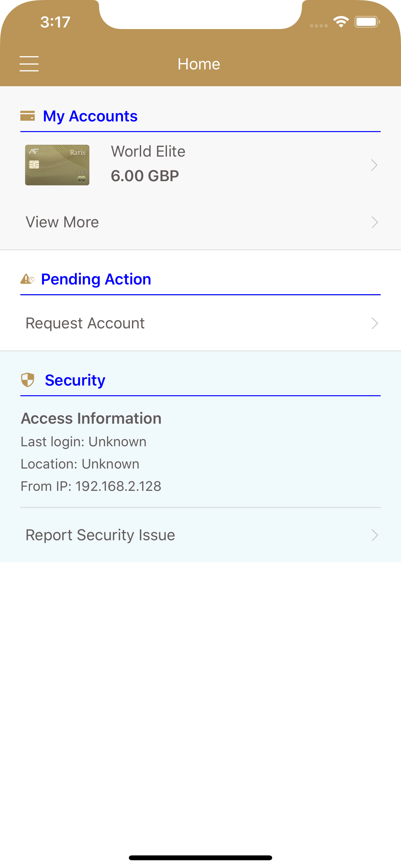This screenshot has width=401, height=868.
Task: Tap the chevron next to View More
Action: 375,222
